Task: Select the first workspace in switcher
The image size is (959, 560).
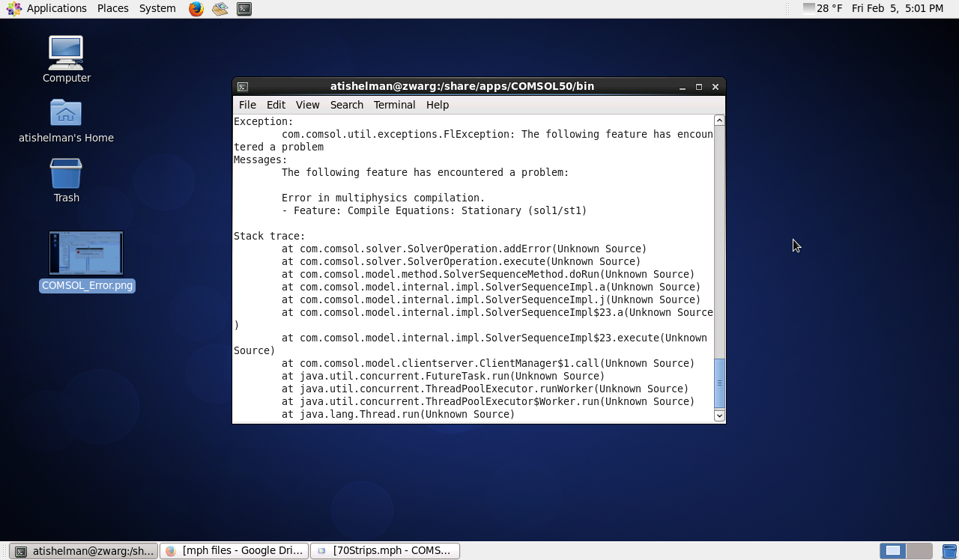Action: pos(892,551)
